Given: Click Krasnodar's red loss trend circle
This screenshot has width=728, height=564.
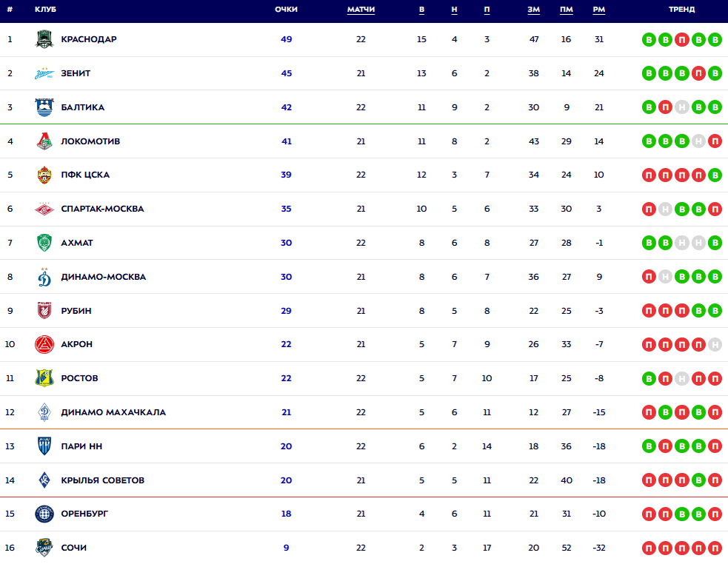Looking at the screenshot, I should click(681, 39).
